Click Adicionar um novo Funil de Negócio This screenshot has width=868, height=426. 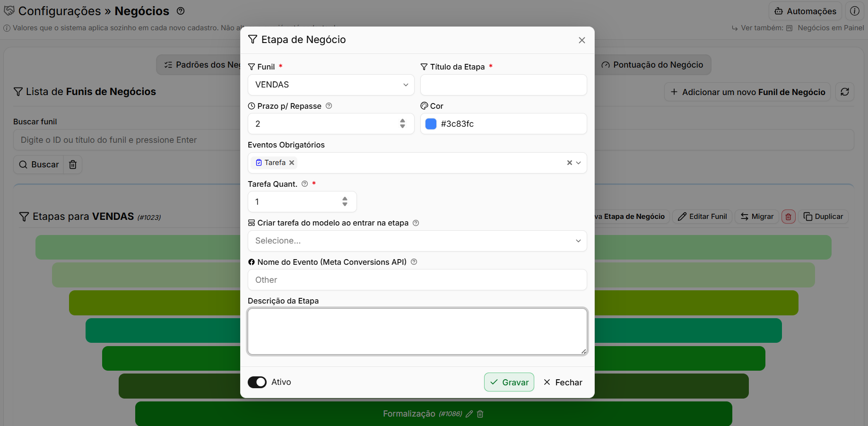(x=748, y=92)
